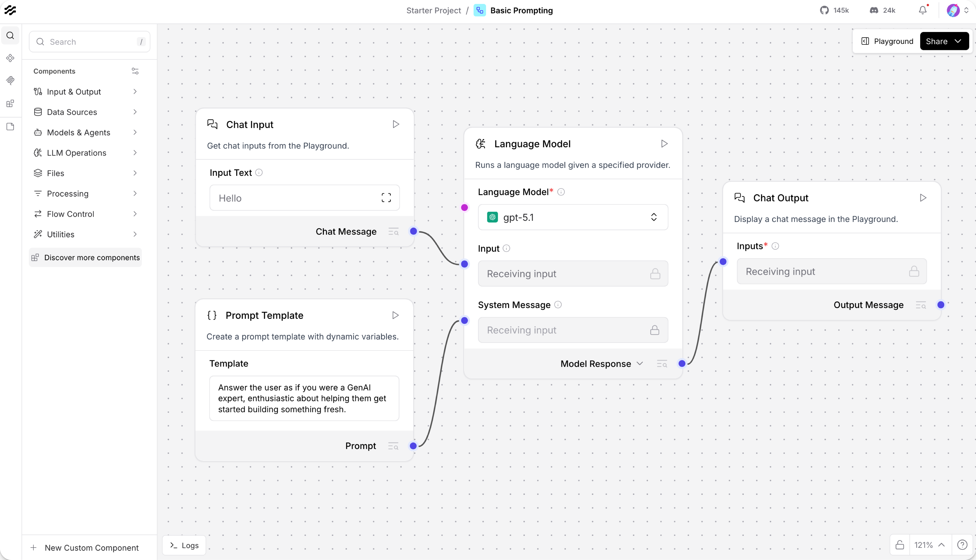Navigate to Starter Project breadcrumb
Image resolution: width=976 pixels, height=560 pixels.
point(434,10)
